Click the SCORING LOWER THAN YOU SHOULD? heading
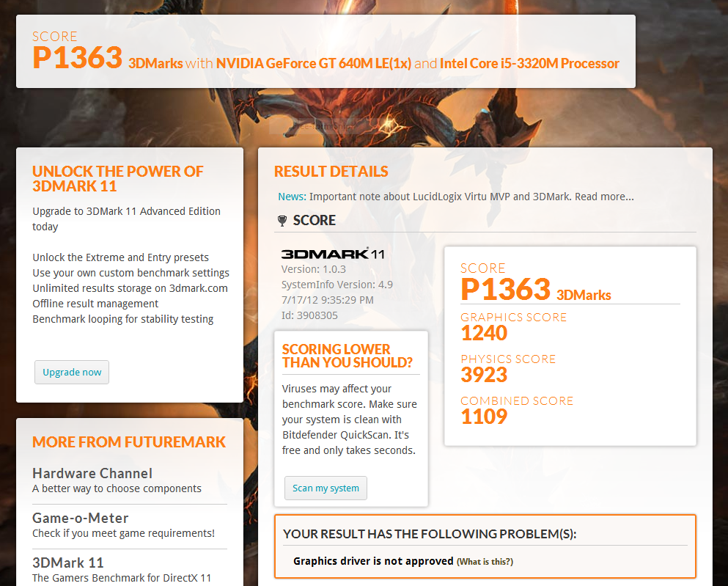 click(x=348, y=356)
